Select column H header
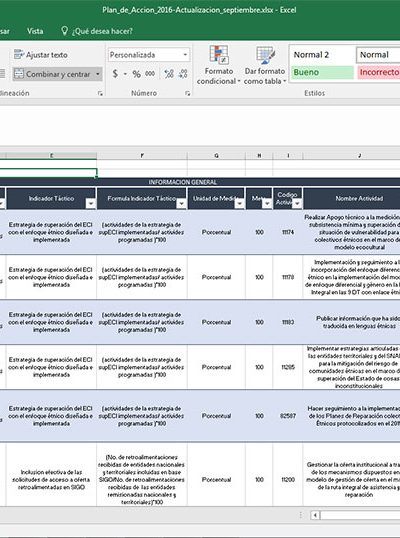This screenshot has height=538, width=400. [x=259, y=156]
